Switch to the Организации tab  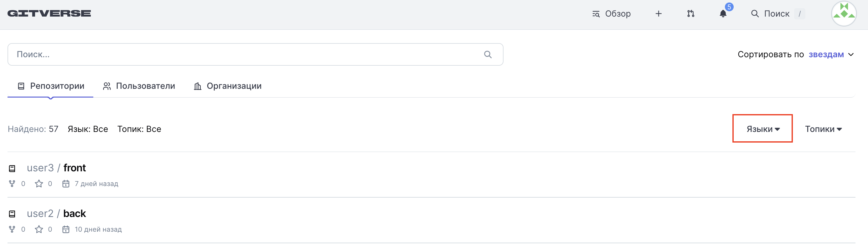tap(228, 86)
